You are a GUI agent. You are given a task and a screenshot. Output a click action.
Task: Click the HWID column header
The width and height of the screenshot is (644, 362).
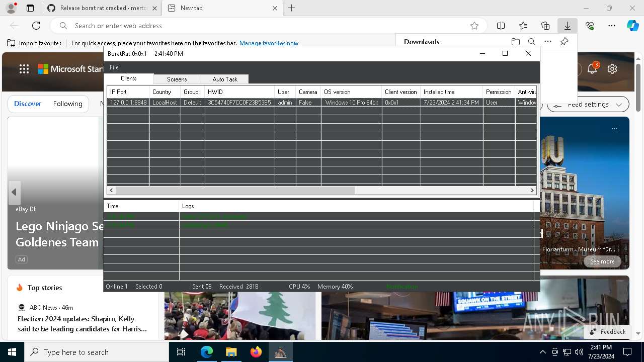click(x=240, y=92)
